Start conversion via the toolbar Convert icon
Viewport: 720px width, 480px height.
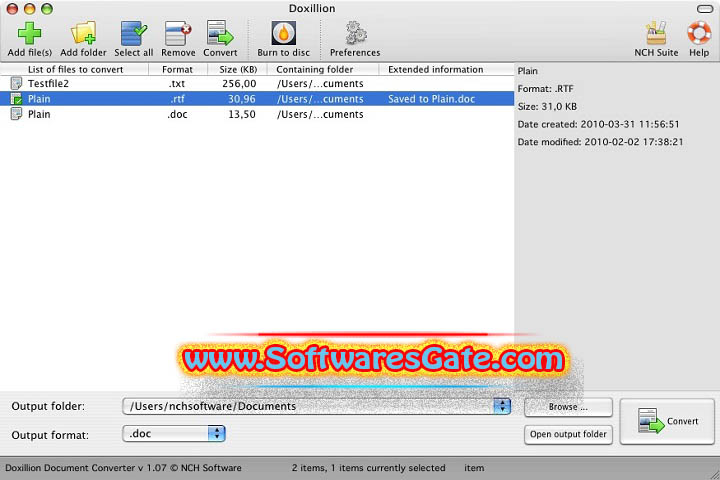[220, 33]
